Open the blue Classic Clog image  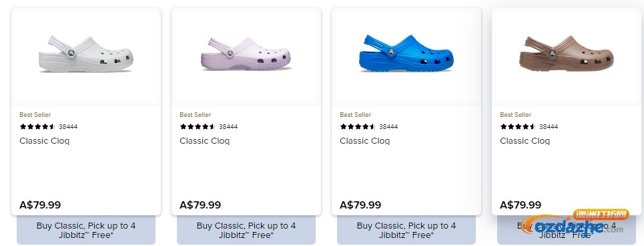tap(406, 53)
